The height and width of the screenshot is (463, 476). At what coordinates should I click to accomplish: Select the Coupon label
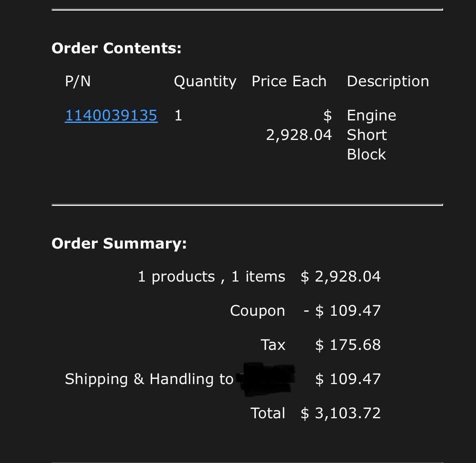pos(258,311)
